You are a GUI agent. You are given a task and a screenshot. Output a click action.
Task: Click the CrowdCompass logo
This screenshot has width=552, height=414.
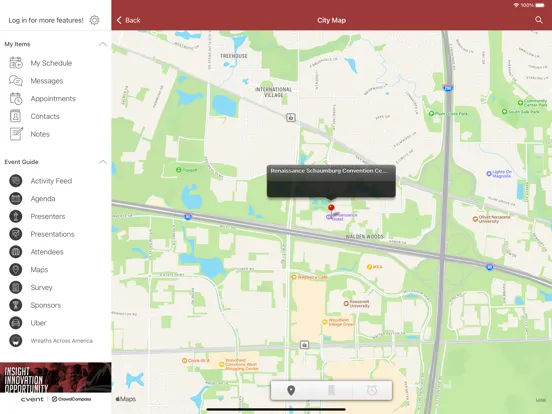(x=71, y=399)
